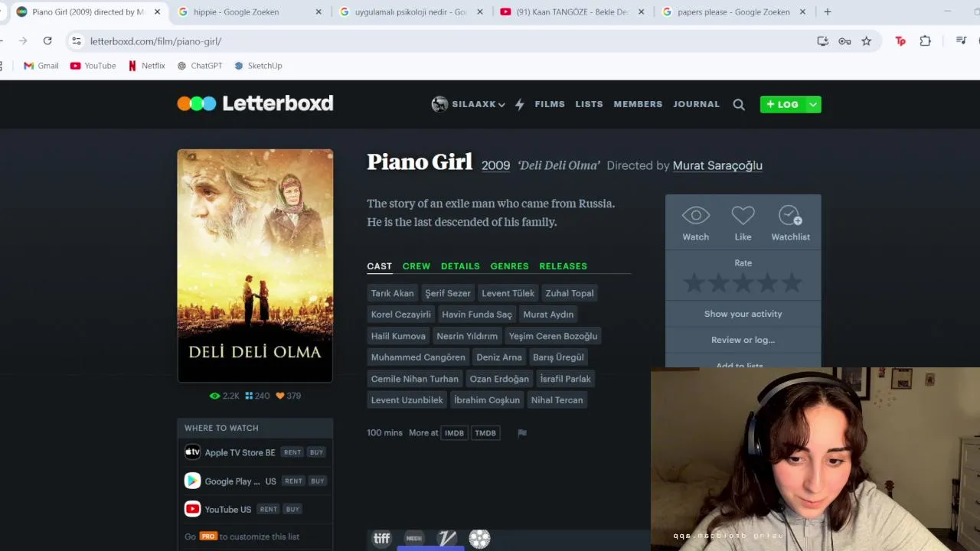980x551 pixels.
Task: Open the SILAAXK profile avatar
Action: (x=439, y=104)
